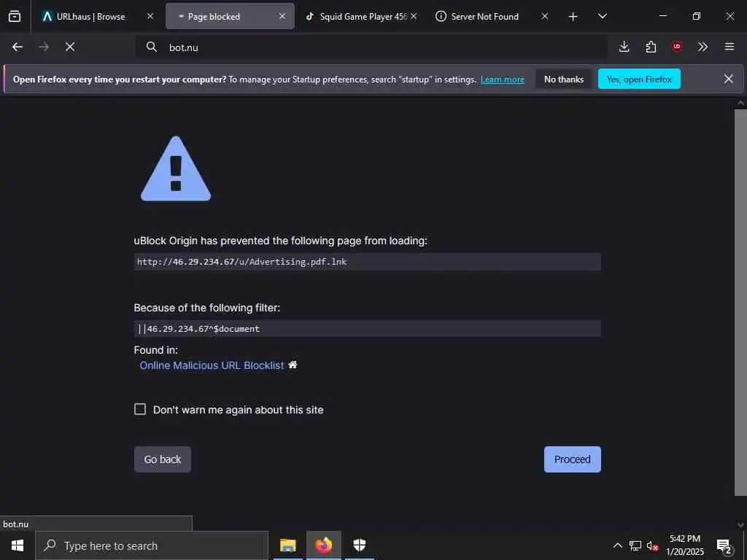Open the Extensions puzzle icon
747x560 pixels.
(x=651, y=47)
